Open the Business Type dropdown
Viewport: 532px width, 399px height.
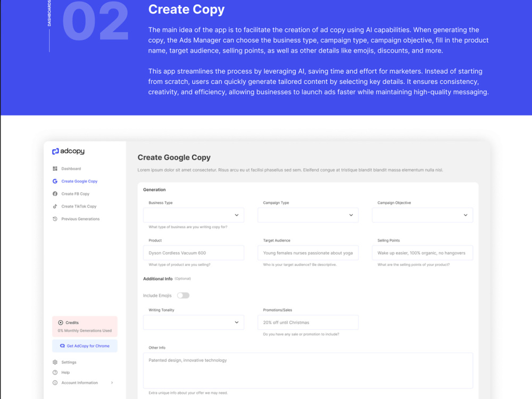click(x=194, y=215)
